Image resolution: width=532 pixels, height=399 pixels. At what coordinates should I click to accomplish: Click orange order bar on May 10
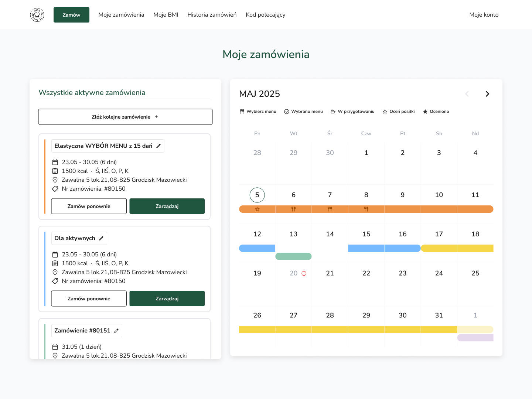(439, 209)
